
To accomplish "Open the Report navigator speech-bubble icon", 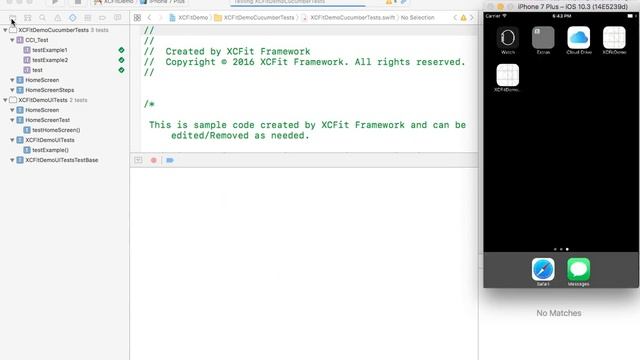I will (x=118, y=18).
